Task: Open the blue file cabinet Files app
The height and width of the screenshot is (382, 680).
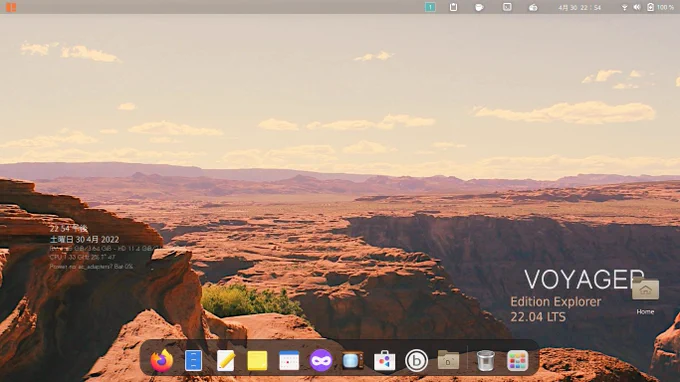Action: pos(193,360)
